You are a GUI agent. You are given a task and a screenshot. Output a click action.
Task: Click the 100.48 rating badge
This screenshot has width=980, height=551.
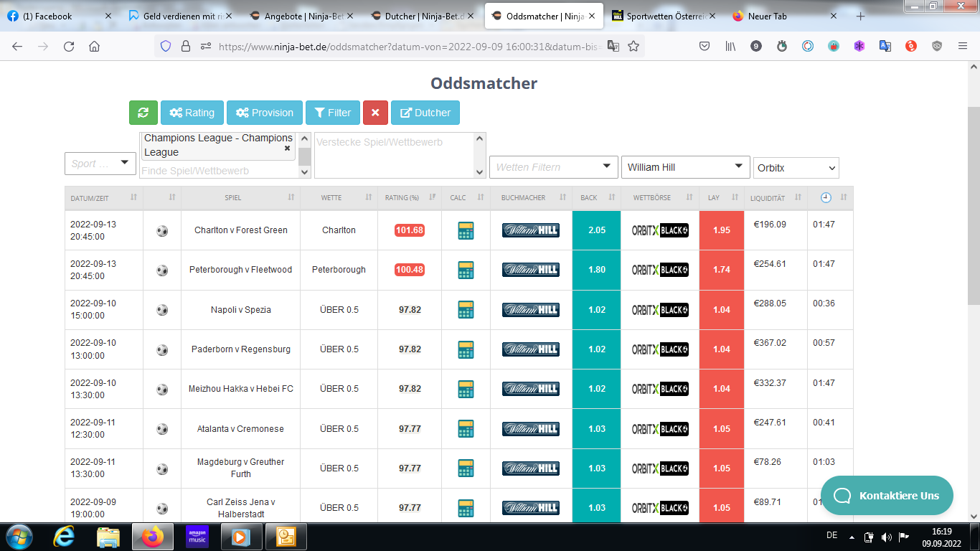pos(410,270)
